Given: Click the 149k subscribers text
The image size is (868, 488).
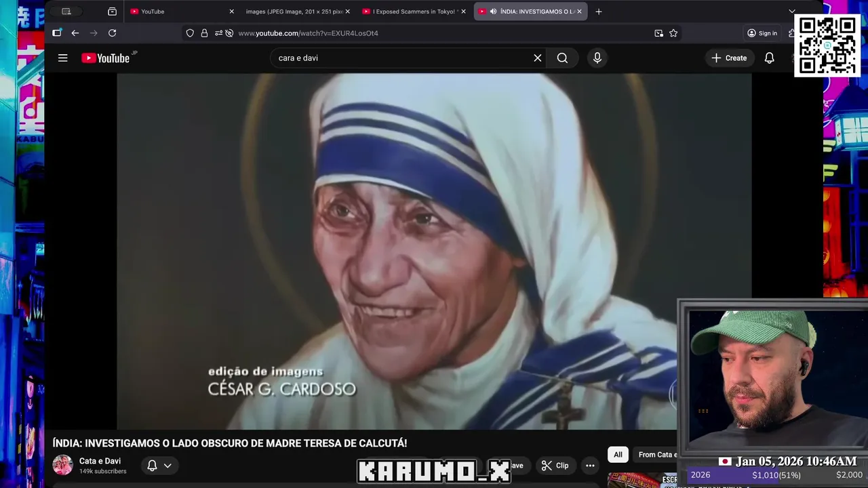Looking at the screenshot, I should click(x=102, y=471).
